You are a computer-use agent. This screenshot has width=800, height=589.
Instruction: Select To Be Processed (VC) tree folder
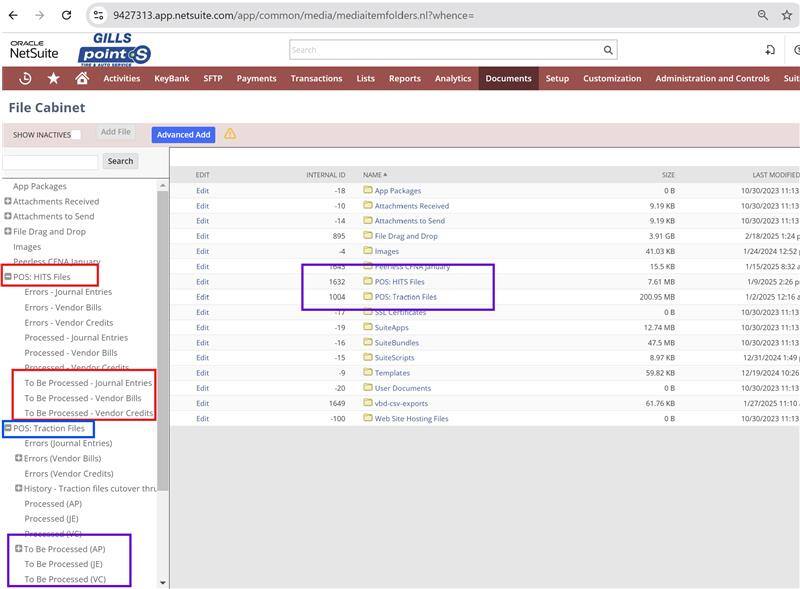click(x=65, y=579)
